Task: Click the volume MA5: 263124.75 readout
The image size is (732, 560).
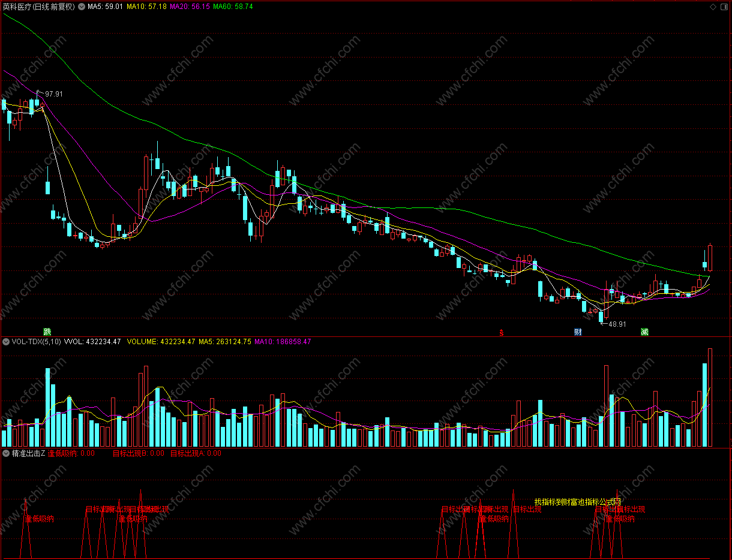Action: pyautogui.click(x=225, y=342)
